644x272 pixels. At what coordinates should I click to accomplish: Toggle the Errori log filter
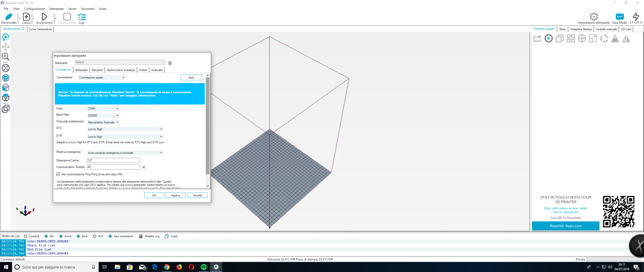click(x=78, y=236)
